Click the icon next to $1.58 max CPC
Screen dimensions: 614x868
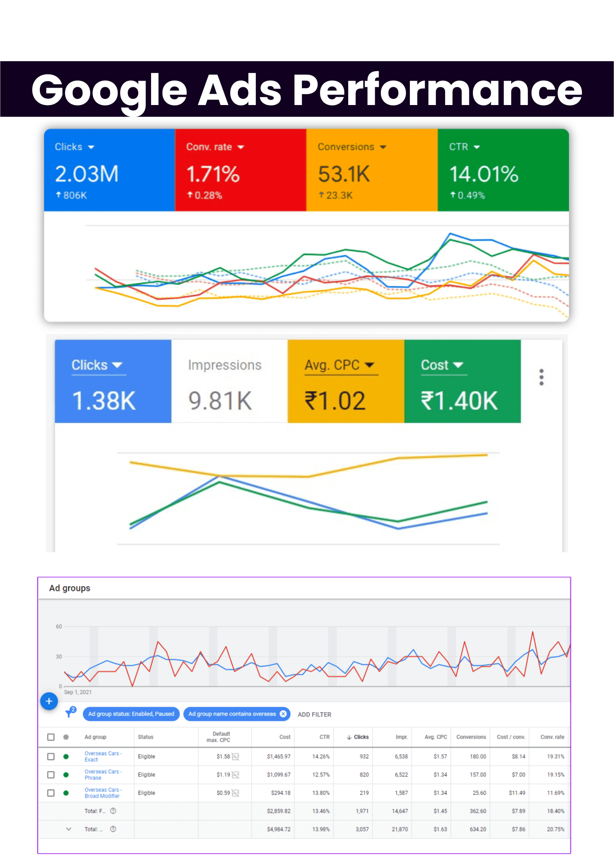[x=235, y=756]
